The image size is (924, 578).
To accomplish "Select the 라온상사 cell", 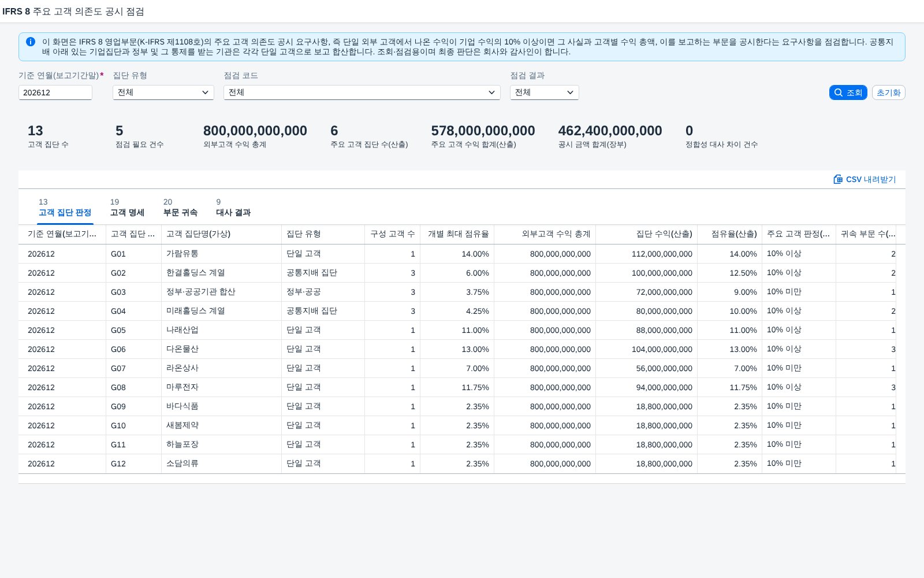I will point(221,368).
